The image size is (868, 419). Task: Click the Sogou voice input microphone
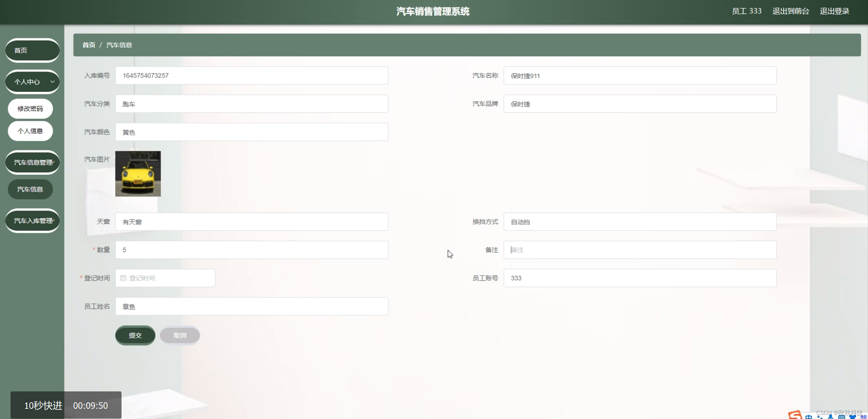(x=830, y=417)
